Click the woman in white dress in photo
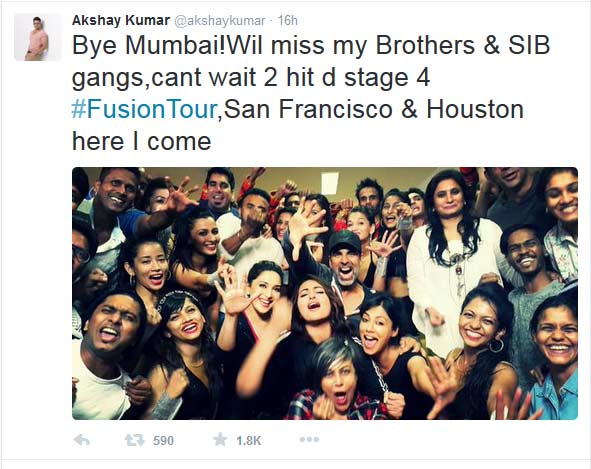This screenshot has width=591, height=469. pos(454,256)
